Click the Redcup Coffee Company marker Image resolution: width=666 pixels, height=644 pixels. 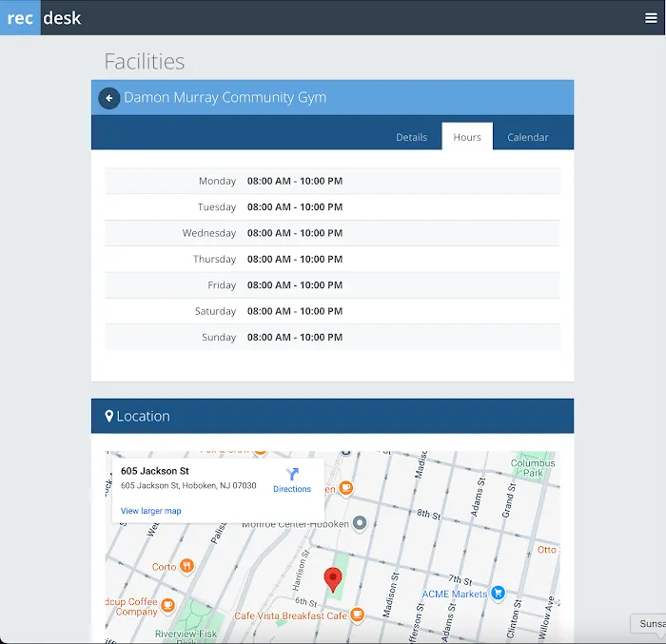tap(168, 605)
